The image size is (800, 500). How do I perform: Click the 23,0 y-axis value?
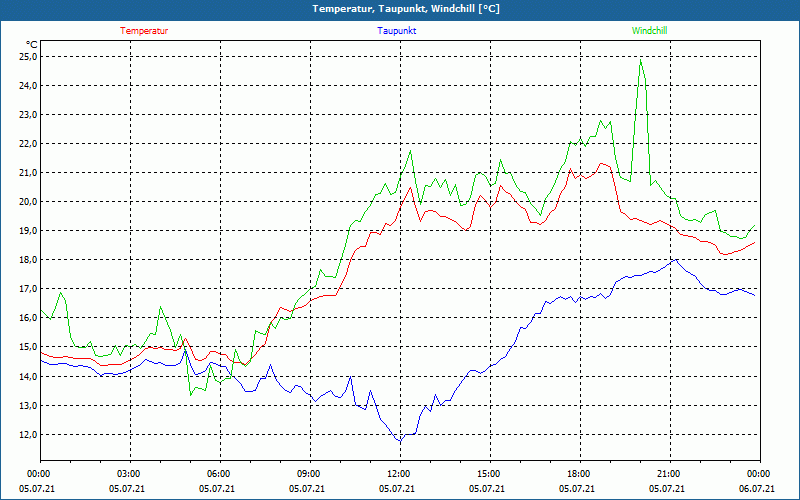pyautogui.click(x=29, y=115)
